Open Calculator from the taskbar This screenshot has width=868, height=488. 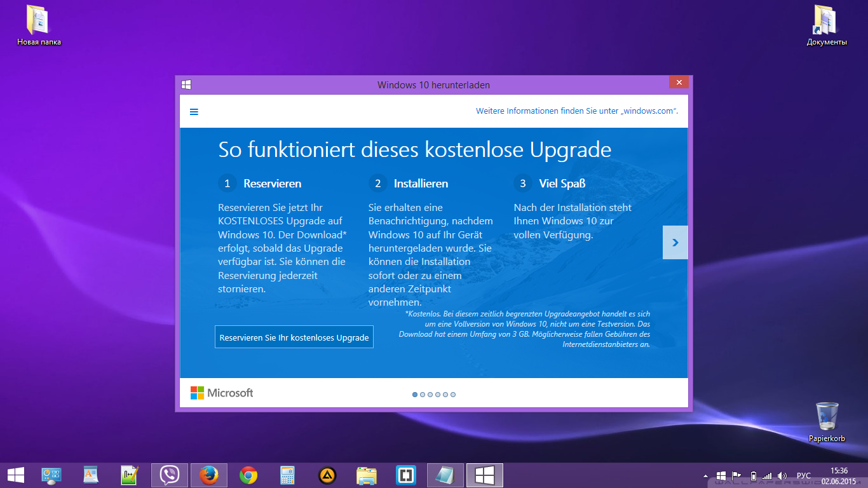(x=288, y=475)
